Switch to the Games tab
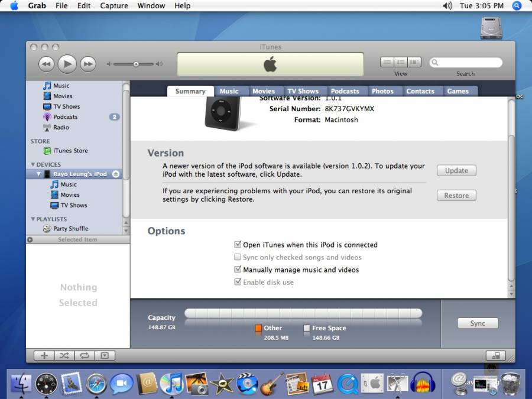The width and height of the screenshot is (532, 399). click(458, 91)
